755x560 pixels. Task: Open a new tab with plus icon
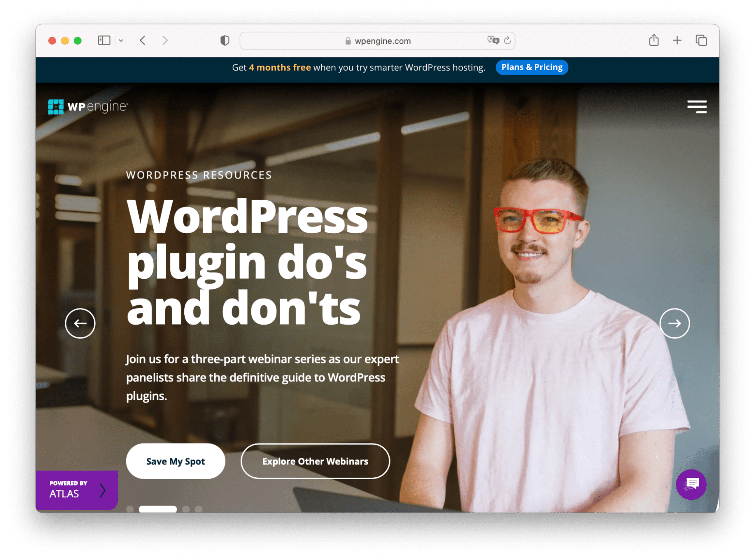677,40
